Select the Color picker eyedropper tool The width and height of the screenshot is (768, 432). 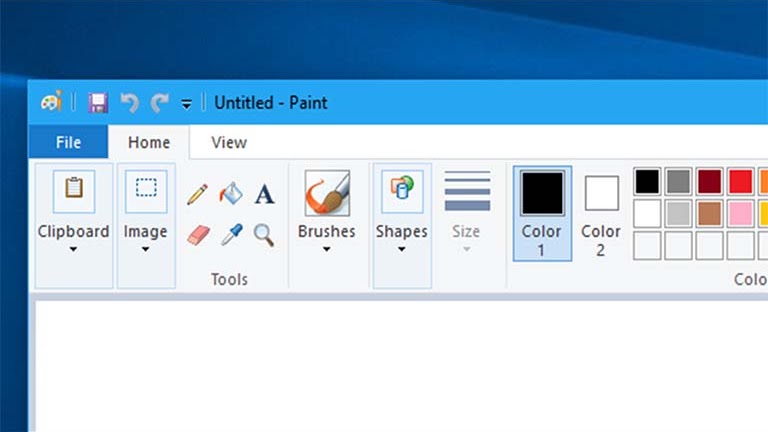(x=232, y=235)
